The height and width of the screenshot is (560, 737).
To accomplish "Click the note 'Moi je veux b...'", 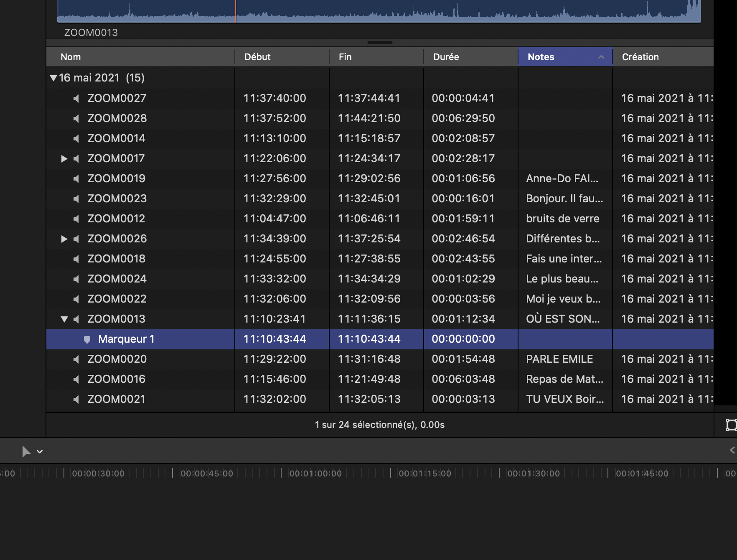I will pyautogui.click(x=564, y=299).
